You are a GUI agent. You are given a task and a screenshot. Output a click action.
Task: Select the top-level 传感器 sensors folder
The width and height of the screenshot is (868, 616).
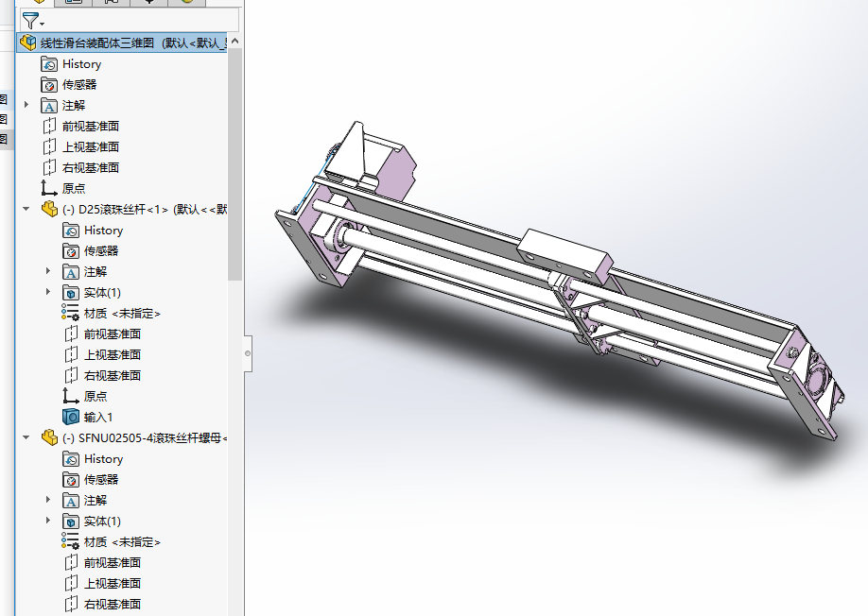pyautogui.click(x=69, y=85)
